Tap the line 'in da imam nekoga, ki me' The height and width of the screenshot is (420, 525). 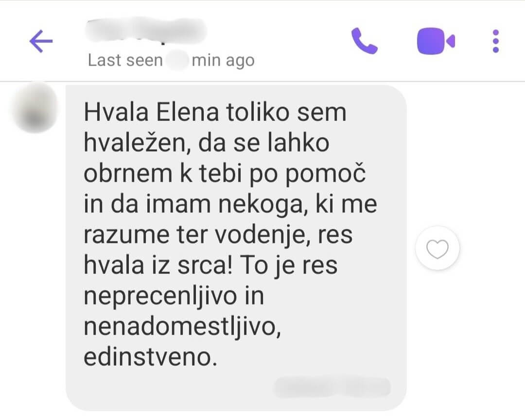point(230,204)
